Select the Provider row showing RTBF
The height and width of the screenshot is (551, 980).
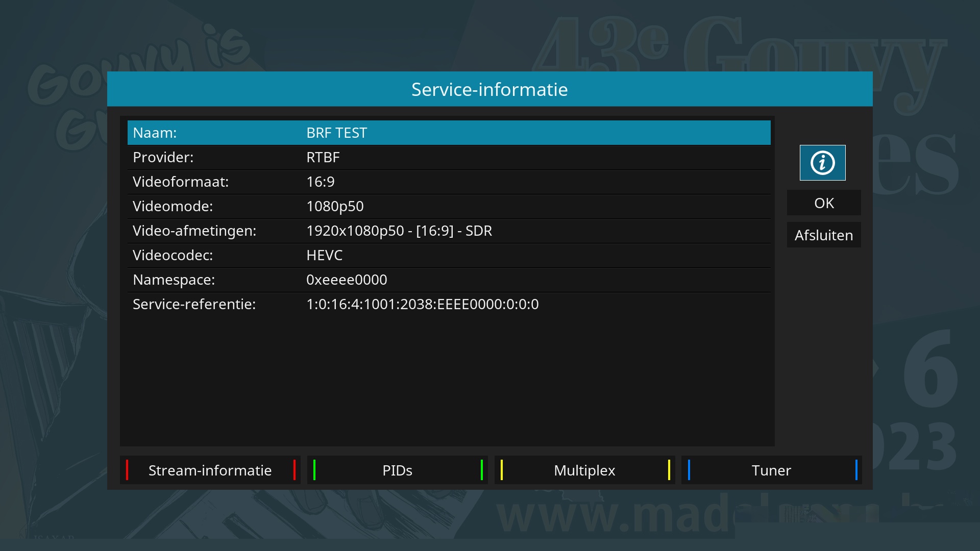click(449, 157)
